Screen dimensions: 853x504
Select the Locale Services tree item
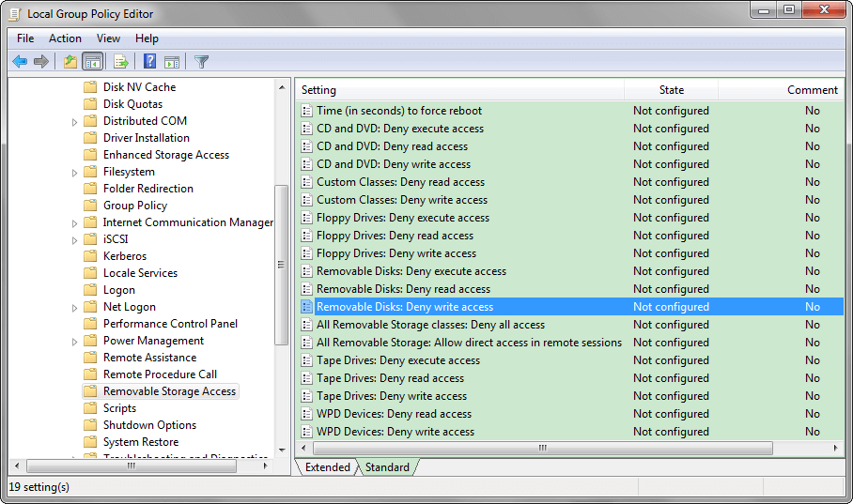click(x=141, y=273)
